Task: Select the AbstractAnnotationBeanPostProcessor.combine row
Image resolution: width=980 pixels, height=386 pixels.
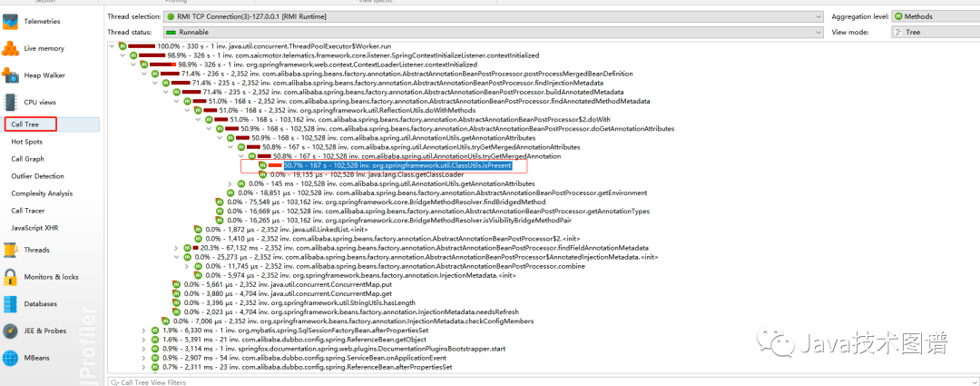Action: click(395, 266)
